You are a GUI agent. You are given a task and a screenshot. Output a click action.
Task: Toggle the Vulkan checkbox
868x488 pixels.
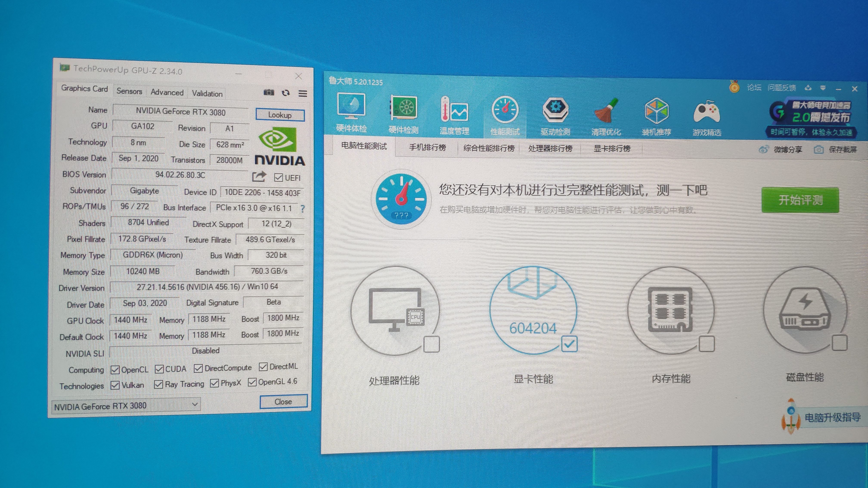pyautogui.click(x=115, y=385)
